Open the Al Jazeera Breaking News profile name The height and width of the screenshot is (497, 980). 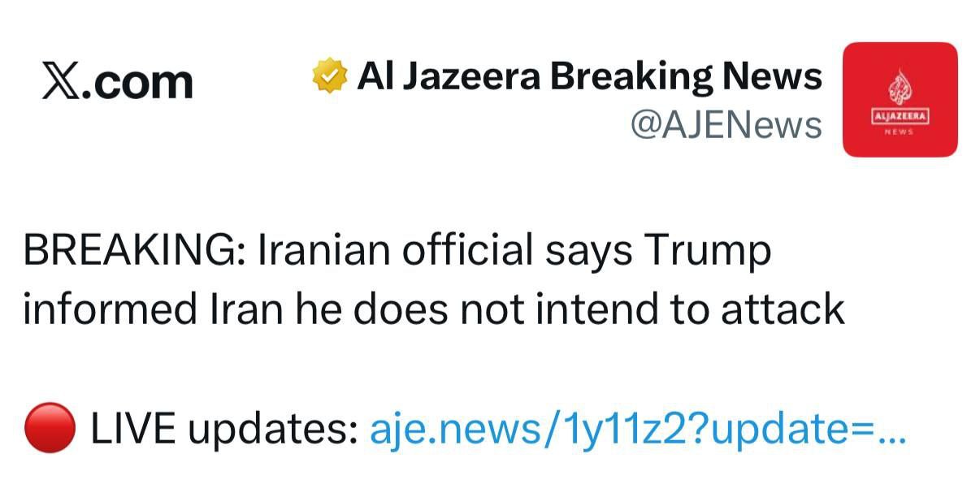click(x=590, y=77)
